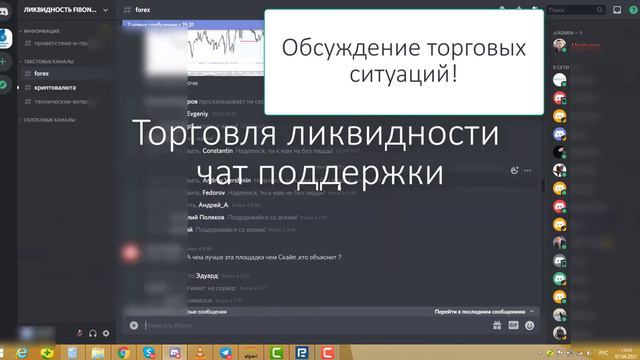The image size is (640, 360).
Task: Click the attach file plus button
Action: click(x=134, y=325)
